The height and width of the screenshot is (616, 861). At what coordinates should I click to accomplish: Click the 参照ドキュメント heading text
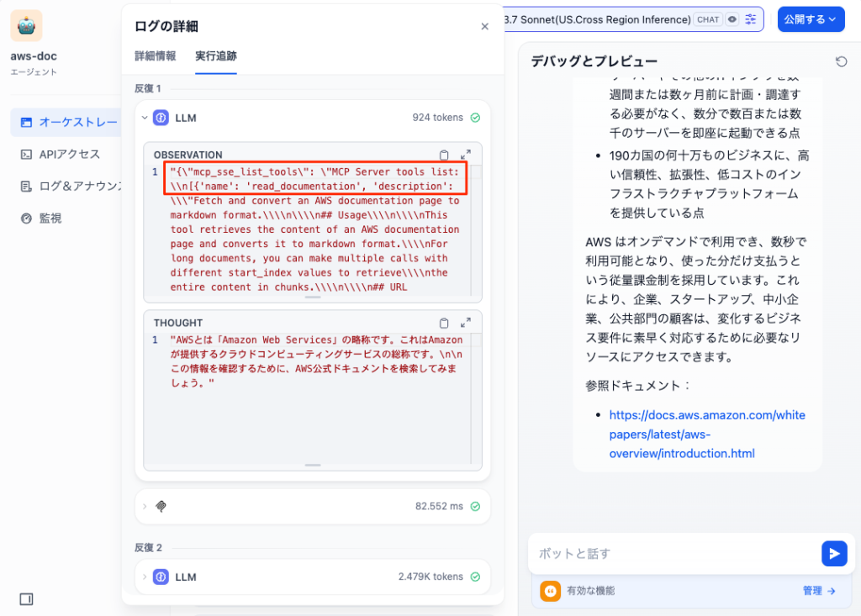[x=637, y=386]
